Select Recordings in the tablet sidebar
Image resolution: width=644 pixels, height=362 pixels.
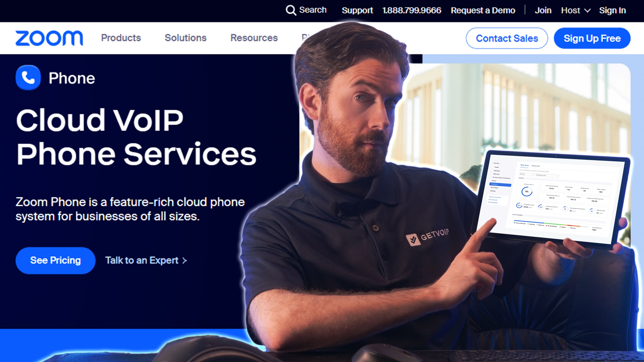494,188
